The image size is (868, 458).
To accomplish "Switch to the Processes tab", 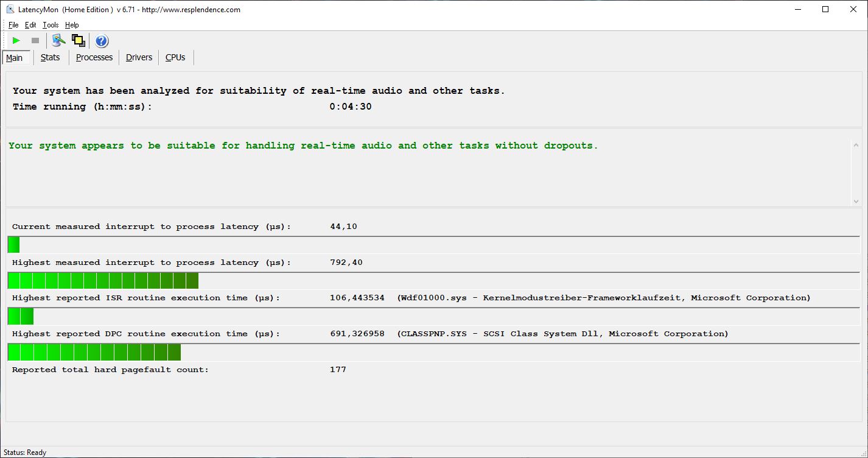I will [94, 57].
